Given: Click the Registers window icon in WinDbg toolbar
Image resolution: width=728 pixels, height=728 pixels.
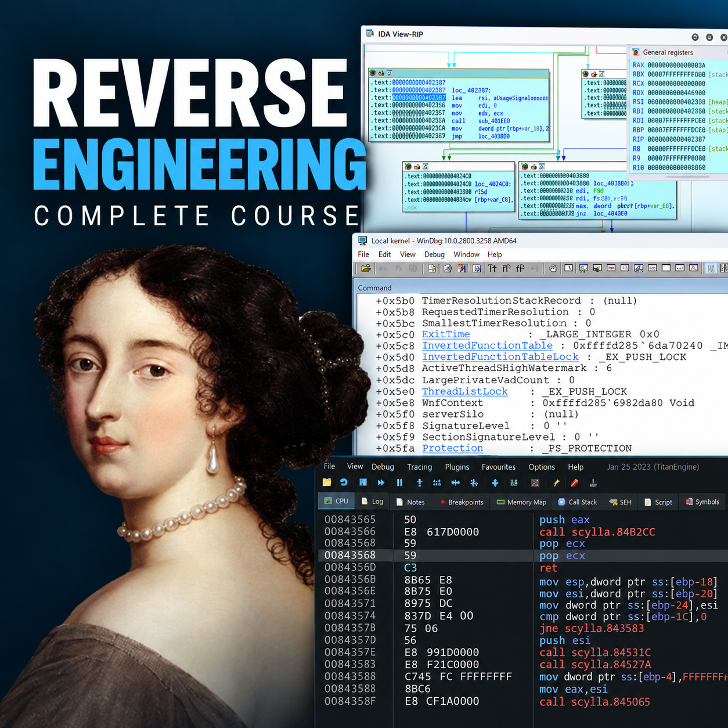Looking at the screenshot, I should [611, 268].
